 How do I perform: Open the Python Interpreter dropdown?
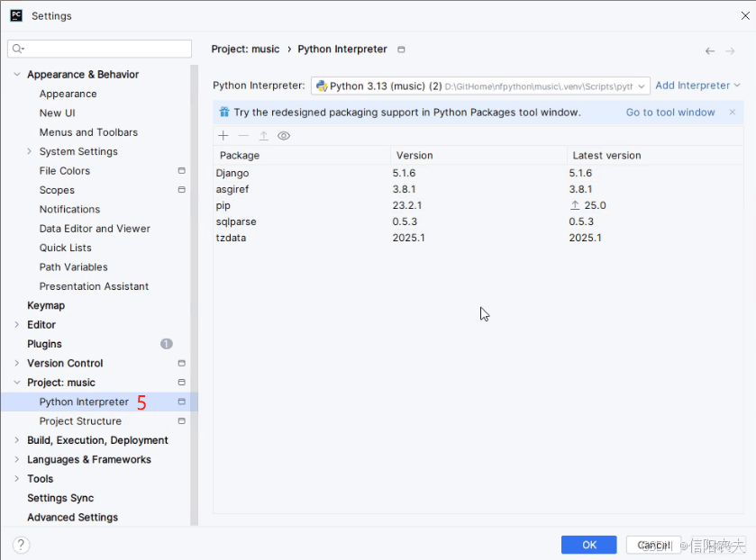point(480,86)
